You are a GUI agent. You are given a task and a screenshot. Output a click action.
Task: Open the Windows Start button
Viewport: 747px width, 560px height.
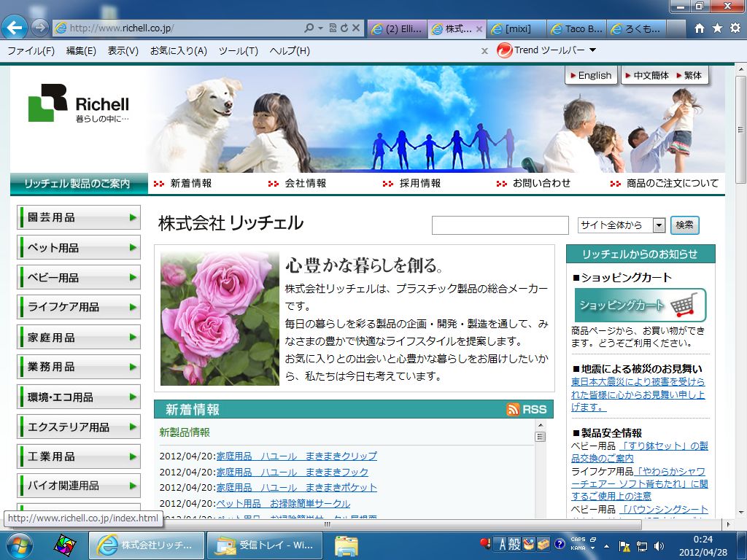tap(18, 545)
